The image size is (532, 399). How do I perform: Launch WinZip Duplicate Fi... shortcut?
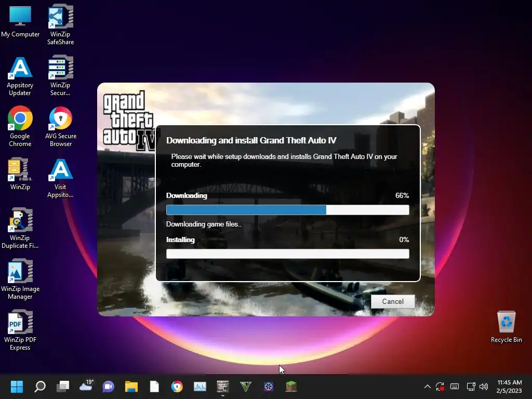(20, 229)
